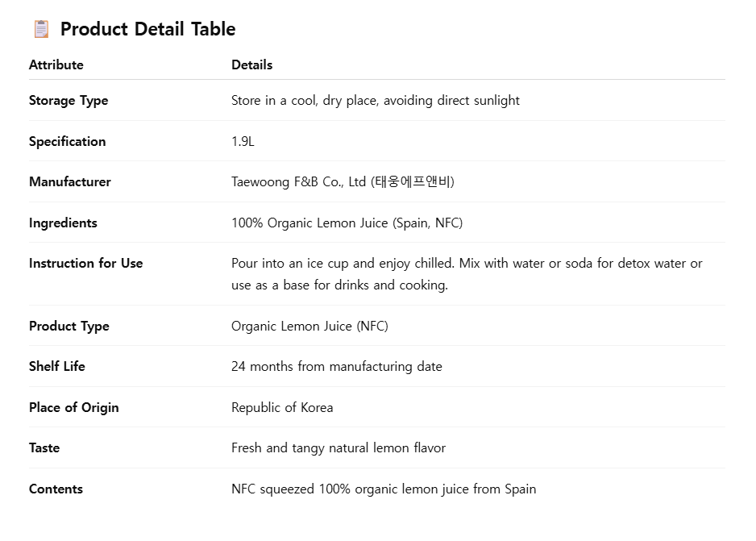
Task: Select the Shelf Life row label
Action: (x=56, y=366)
